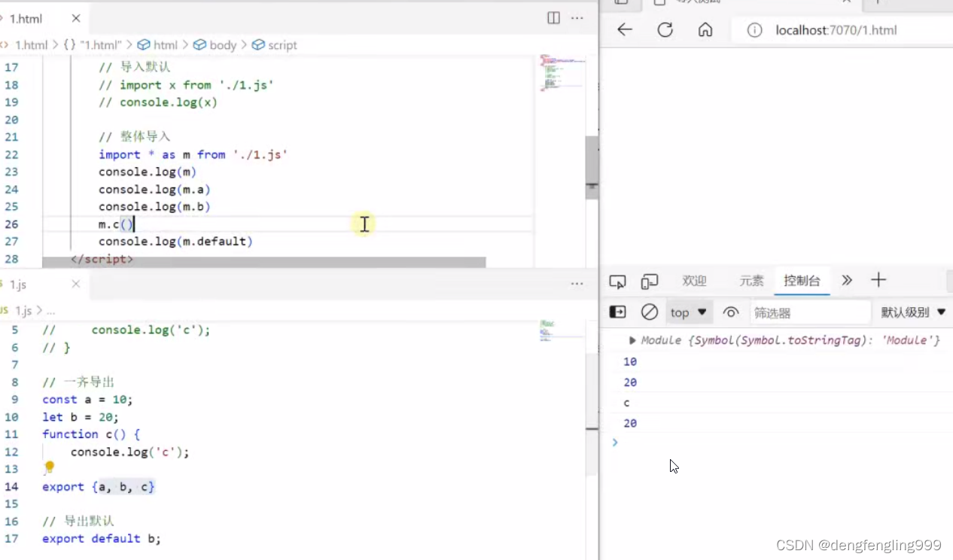This screenshot has height=560, width=953.
Task: View site information icon in address bar
Action: (x=754, y=30)
